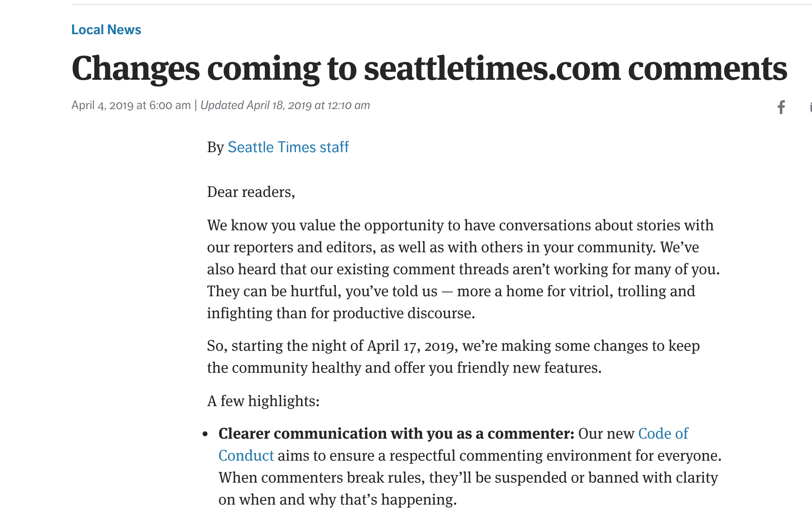Click the word Conduct in the bulleted link

click(246, 456)
